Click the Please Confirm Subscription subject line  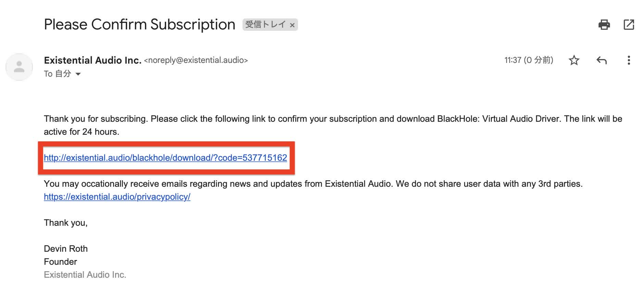tap(139, 25)
